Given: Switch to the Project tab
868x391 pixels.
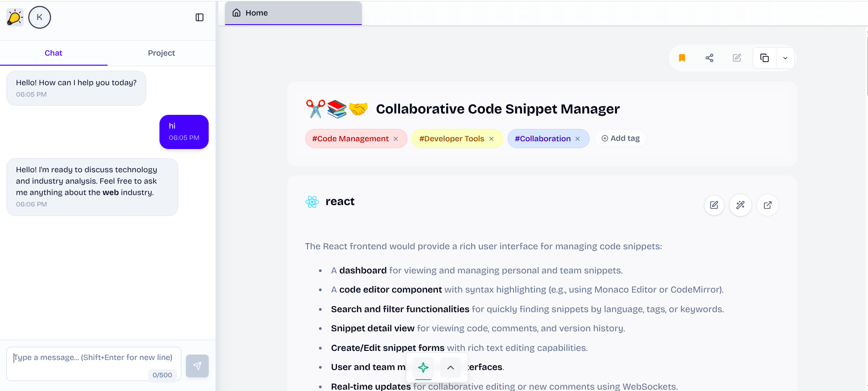Looking at the screenshot, I should point(161,53).
